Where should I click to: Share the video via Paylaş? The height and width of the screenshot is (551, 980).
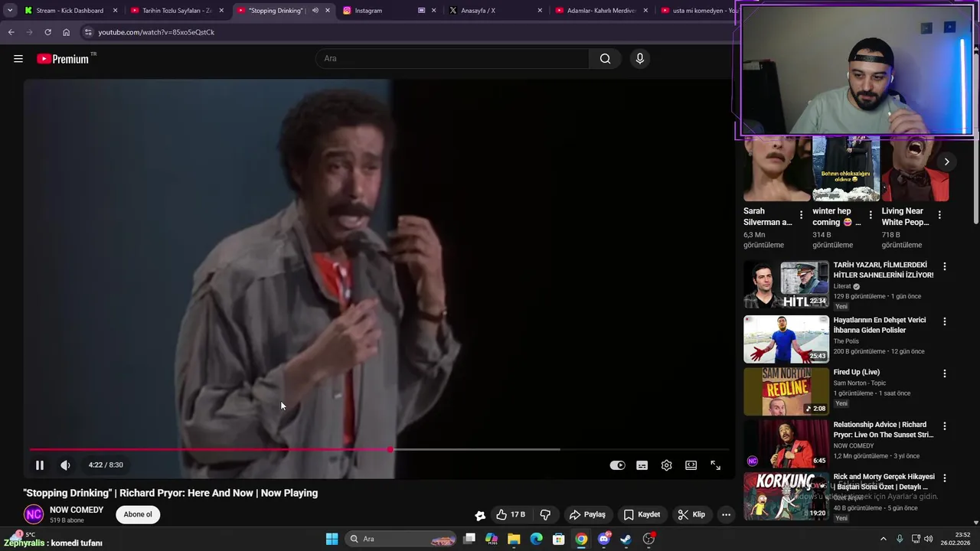click(x=587, y=514)
